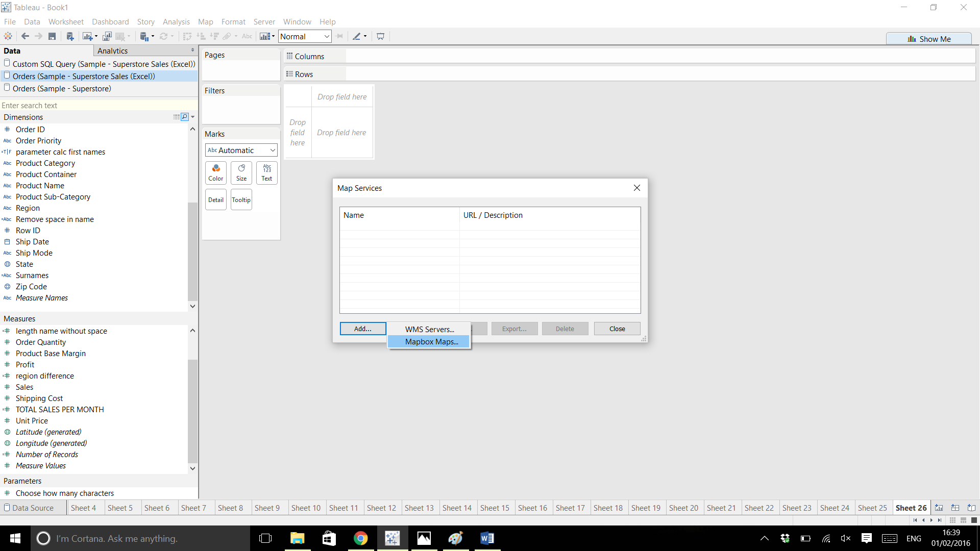980x551 pixels.
Task: Click the New Worksheet toolbar icon
Action: point(87,36)
